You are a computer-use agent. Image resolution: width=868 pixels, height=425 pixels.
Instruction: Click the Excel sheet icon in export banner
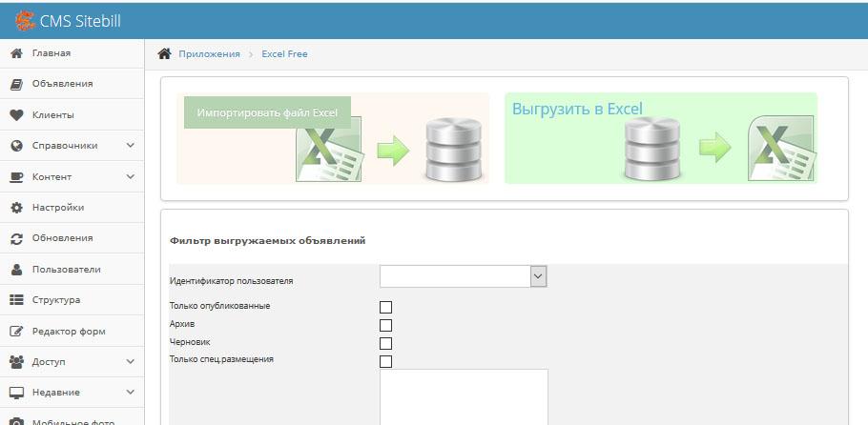click(781, 149)
